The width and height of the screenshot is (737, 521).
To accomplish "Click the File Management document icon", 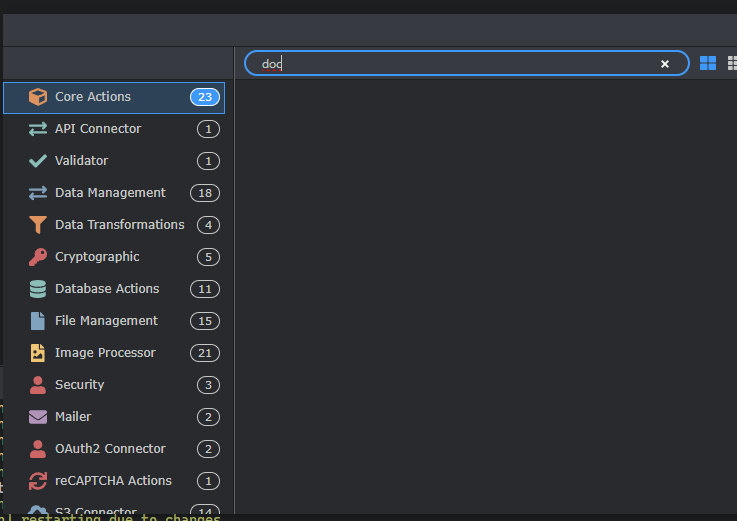I will pos(38,321).
